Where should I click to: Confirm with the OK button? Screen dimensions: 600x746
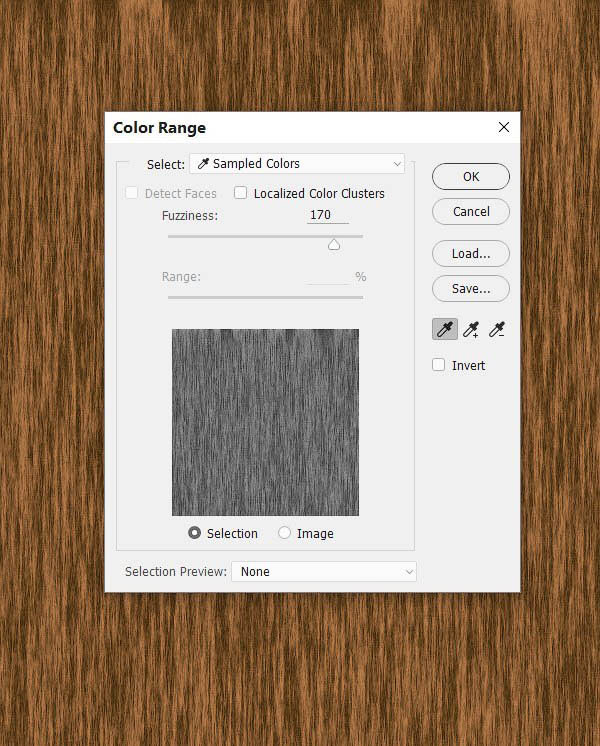471,177
